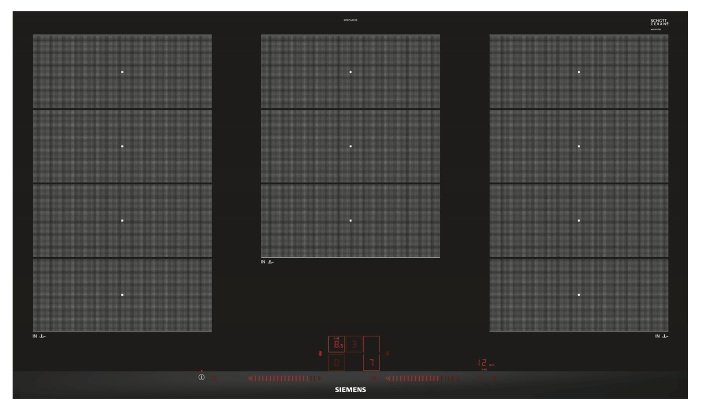
Task: Touch the bottom segment of the center cooking zone
Action: [x=350, y=220]
